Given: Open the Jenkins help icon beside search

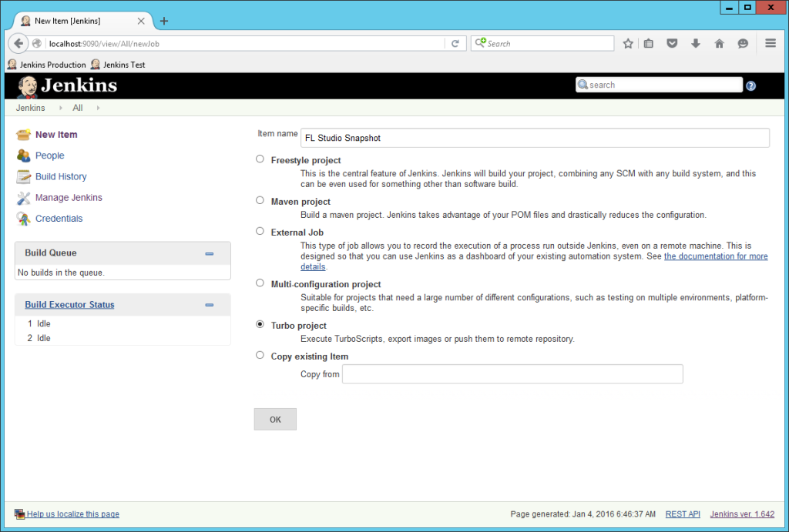Looking at the screenshot, I should [x=750, y=85].
